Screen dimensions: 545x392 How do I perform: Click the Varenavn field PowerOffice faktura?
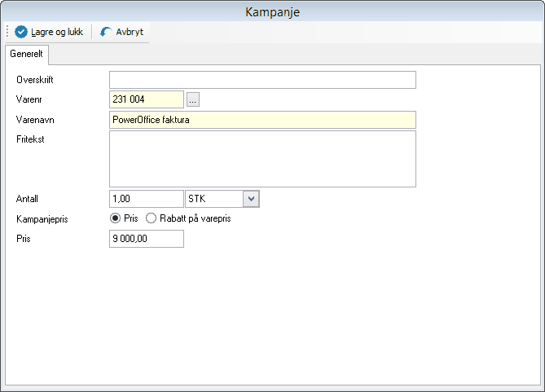[262, 120]
